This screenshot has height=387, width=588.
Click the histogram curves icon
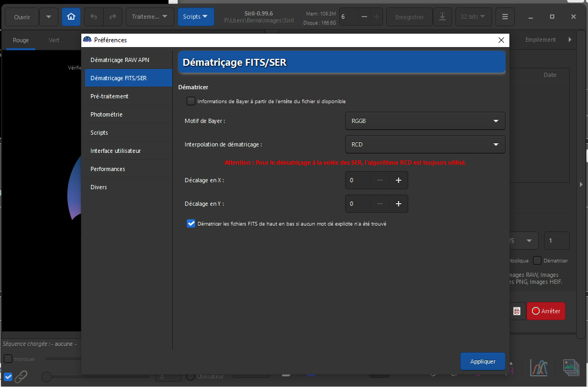pyautogui.click(x=538, y=368)
